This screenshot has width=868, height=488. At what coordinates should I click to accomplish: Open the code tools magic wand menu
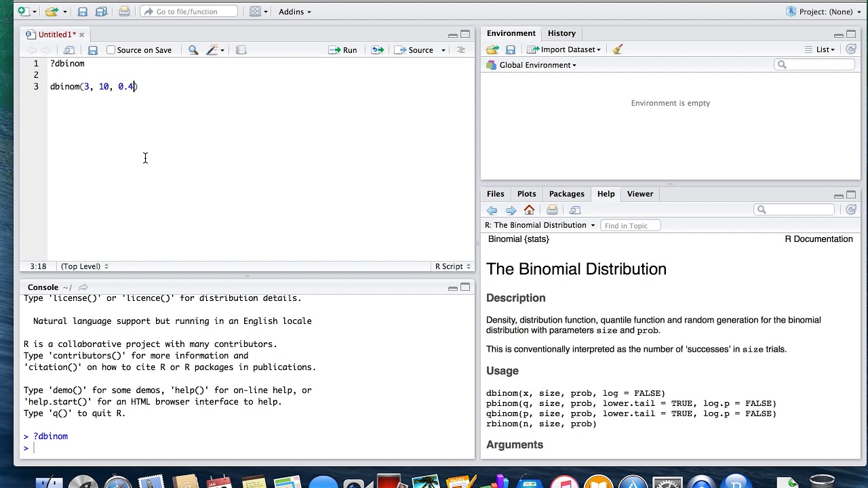(215, 50)
